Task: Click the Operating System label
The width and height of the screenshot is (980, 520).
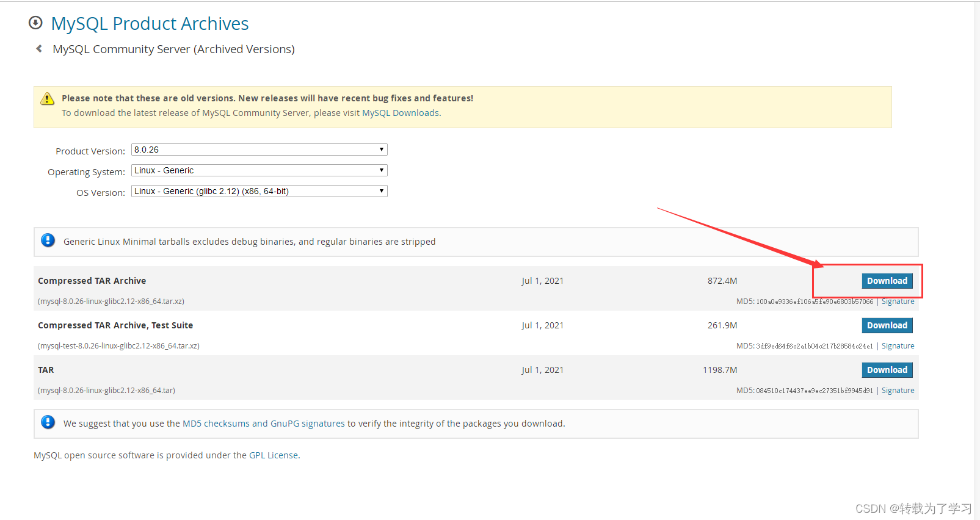Action: click(87, 172)
